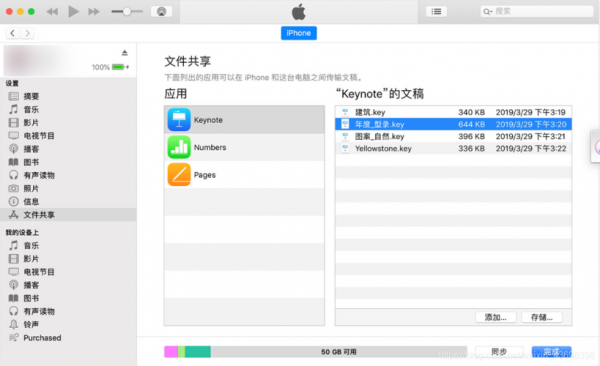Viewport: 600px width, 366px height.
Task: Click size 644 KB in the list
Action: pyautogui.click(x=471, y=124)
